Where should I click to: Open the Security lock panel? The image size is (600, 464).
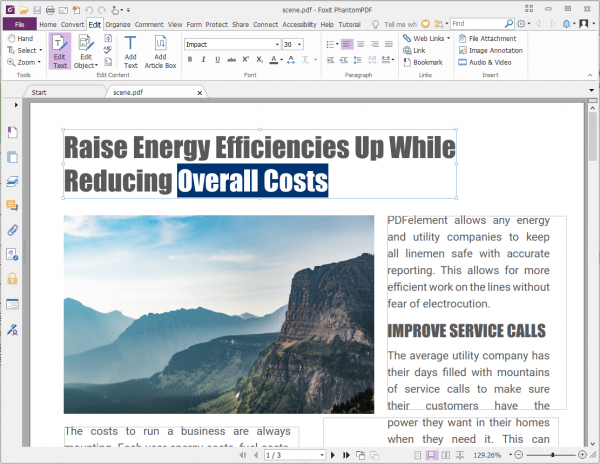(x=12, y=278)
